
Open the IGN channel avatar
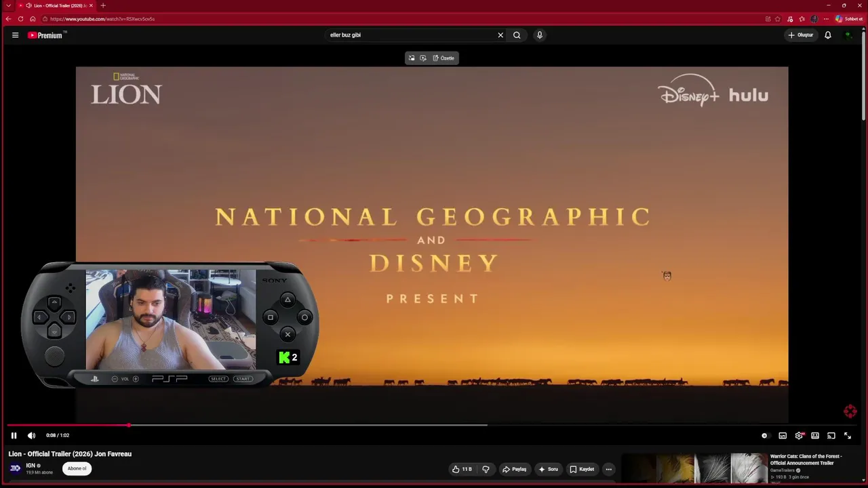click(x=15, y=468)
